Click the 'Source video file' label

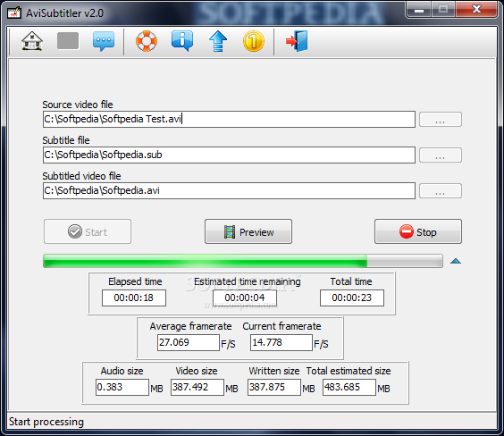(x=78, y=105)
